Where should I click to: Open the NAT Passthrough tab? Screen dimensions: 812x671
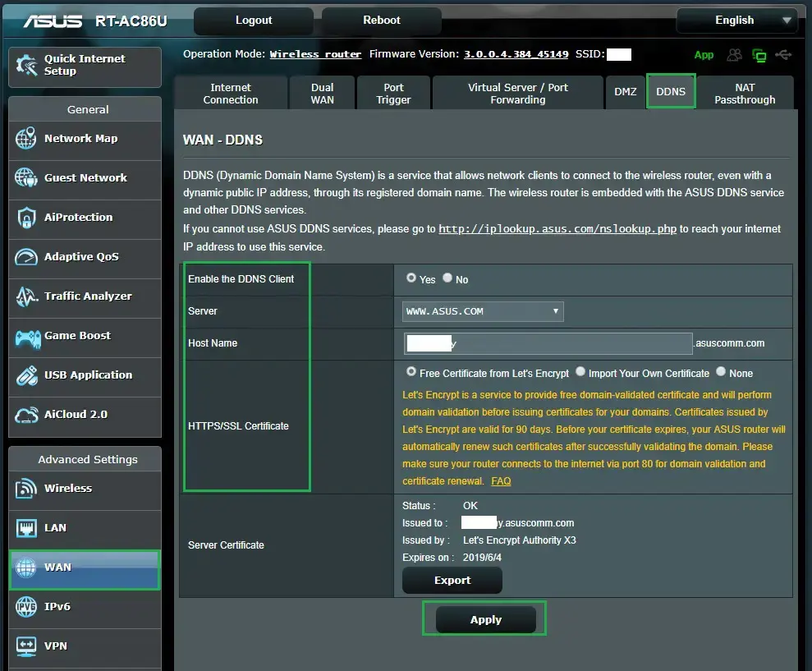(x=744, y=94)
